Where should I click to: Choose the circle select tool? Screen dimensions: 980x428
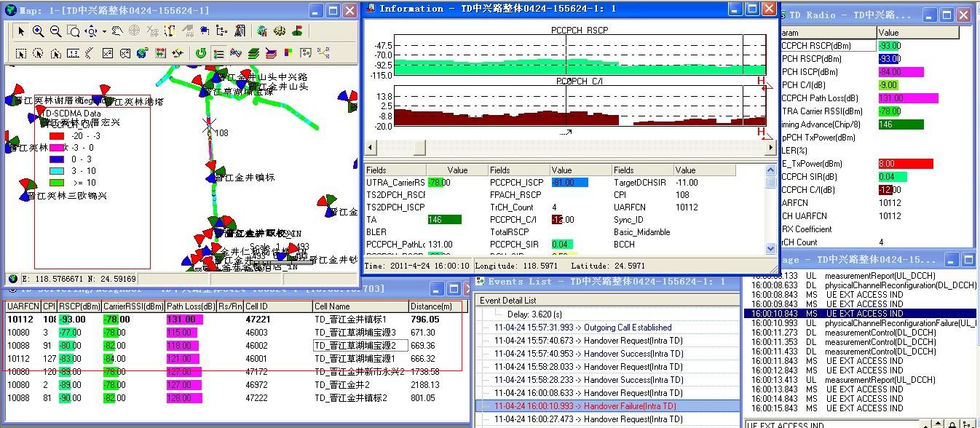click(x=38, y=53)
